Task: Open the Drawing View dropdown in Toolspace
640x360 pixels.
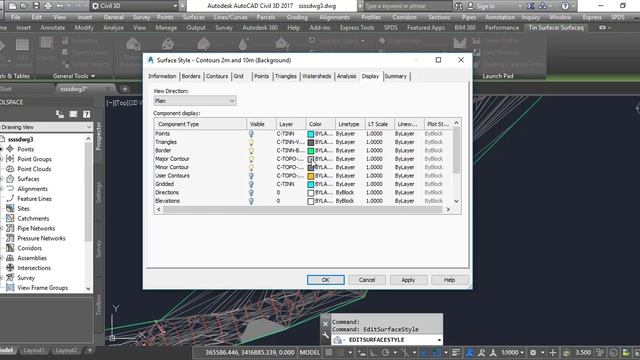Action: pyautogui.click(x=46, y=127)
